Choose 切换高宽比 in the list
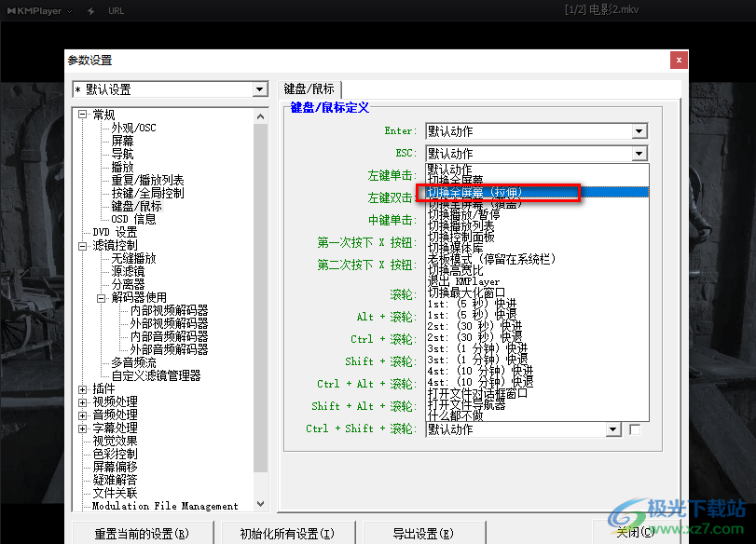The image size is (756, 544). click(x=537, y=270)
